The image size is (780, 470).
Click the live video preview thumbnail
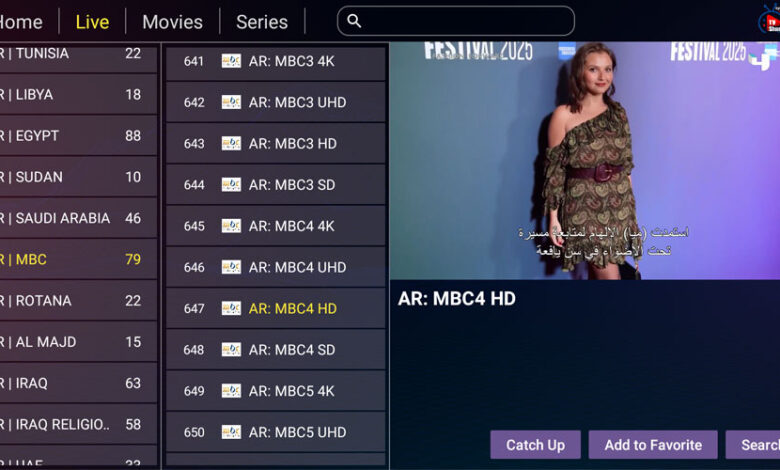pyautogui.click(x=585, y=161)
